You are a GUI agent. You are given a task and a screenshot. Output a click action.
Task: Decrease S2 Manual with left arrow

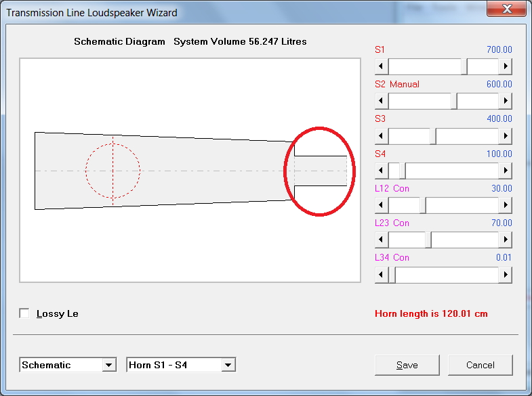click(x=382, y=101)
